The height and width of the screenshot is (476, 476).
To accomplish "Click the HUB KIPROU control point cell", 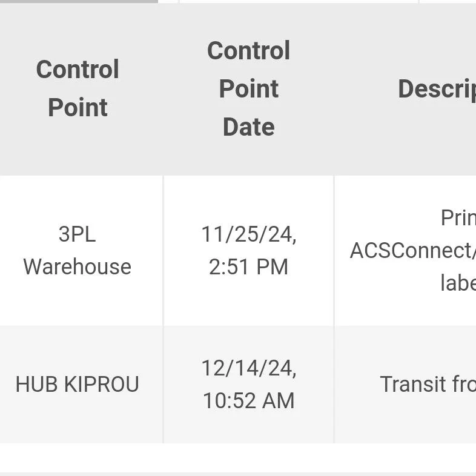I will (x=78, y=385).
